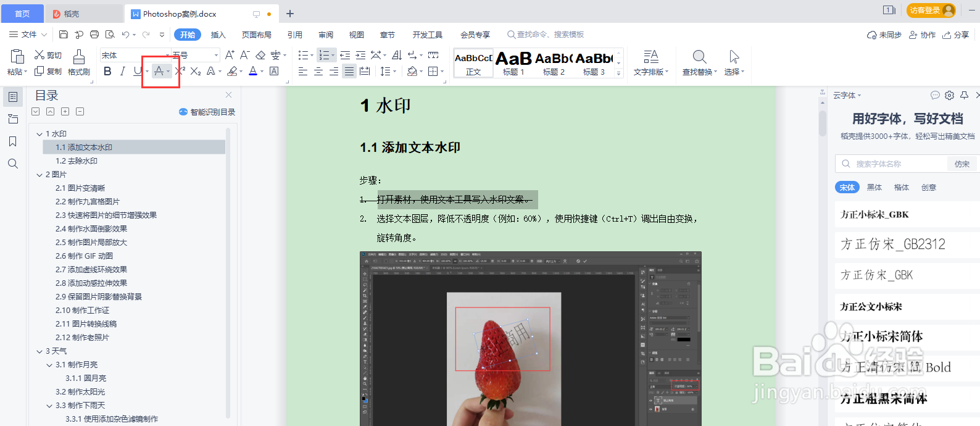Viewport: 980px width, 426px height.
Task: Toggle Bold formatting
Action: click(107, 72)
